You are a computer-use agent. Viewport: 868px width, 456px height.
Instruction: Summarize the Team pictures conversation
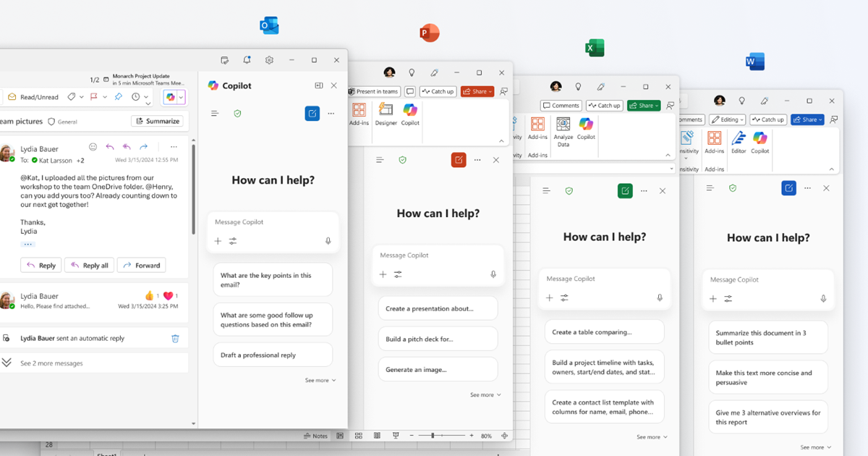pos(158,121)
